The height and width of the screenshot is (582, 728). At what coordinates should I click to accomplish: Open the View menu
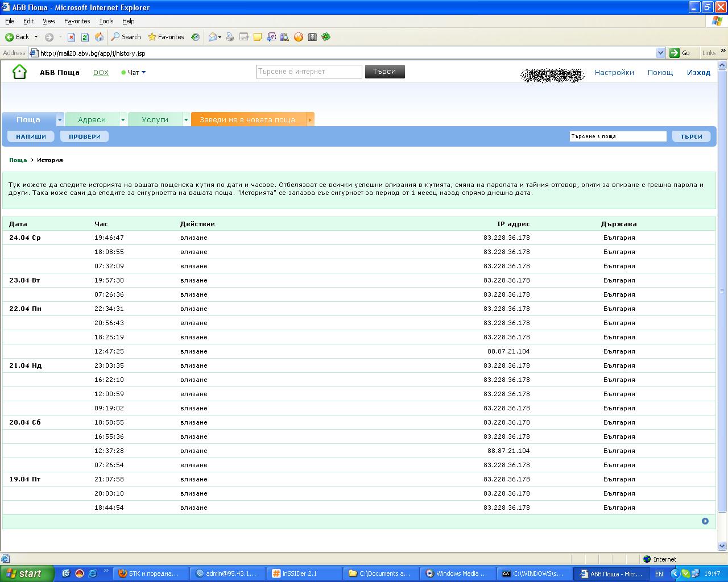(x=49, y=21)
